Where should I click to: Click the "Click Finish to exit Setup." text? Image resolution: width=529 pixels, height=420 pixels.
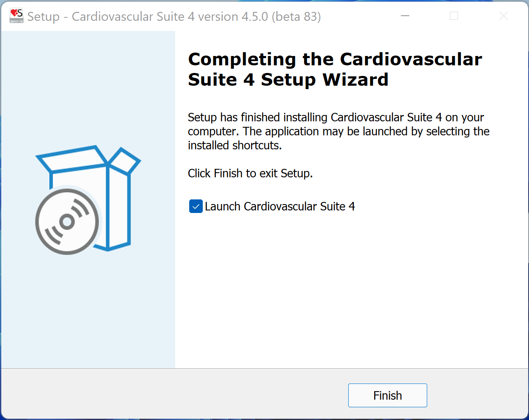pos(250,174)
